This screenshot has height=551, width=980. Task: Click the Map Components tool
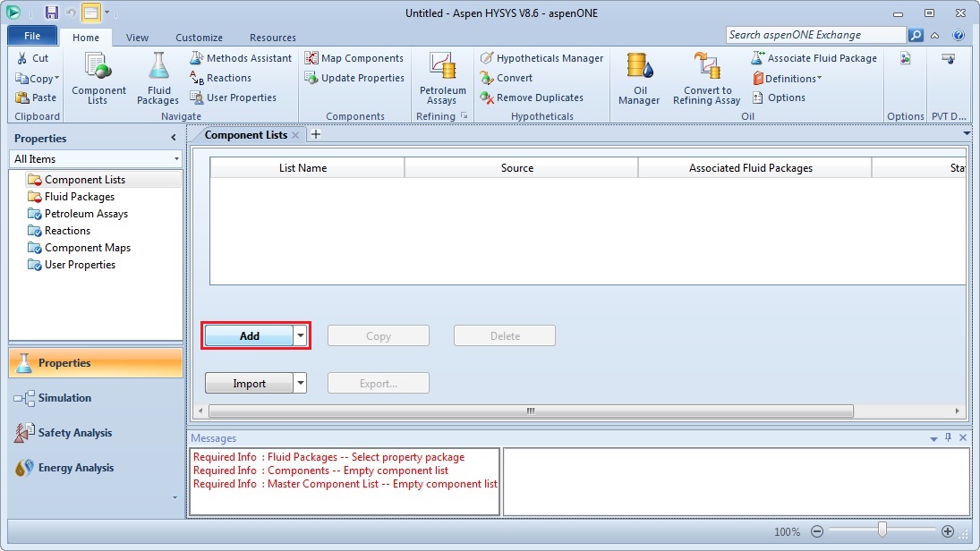pyautogui.click(x=354, y=58)
